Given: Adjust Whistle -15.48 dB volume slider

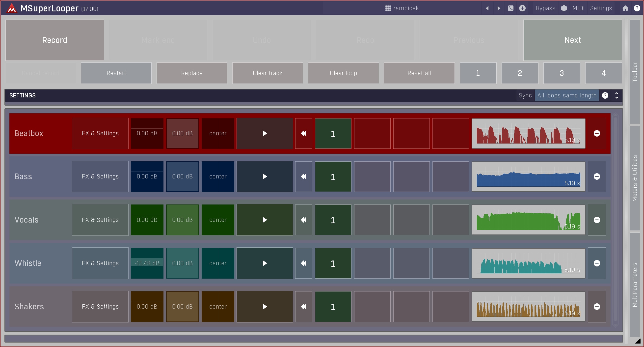Looking at the screenshot, I should [147, 263].
